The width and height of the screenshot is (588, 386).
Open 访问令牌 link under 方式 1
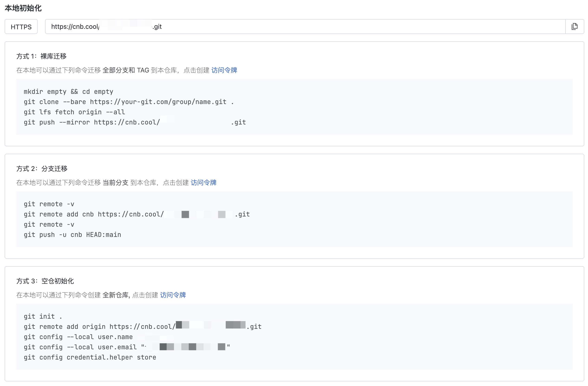click(224, 70)
